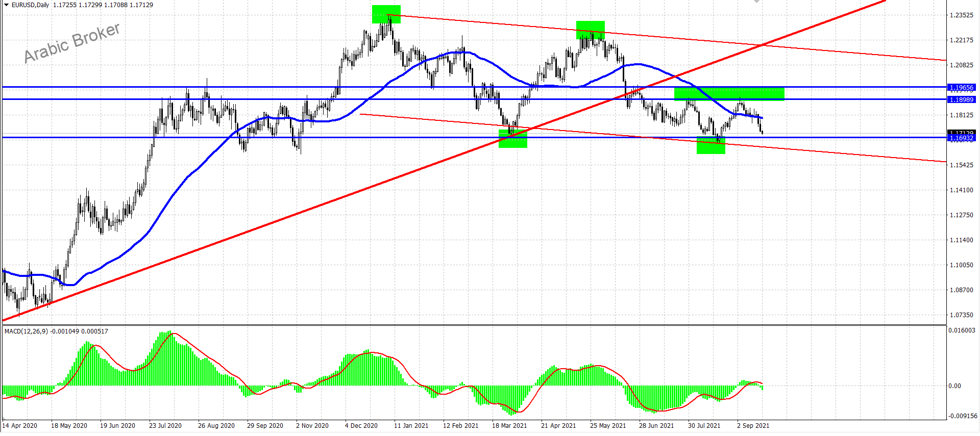The image size is (980, 436).
Task: Click the 1.08700 price axis value
Action: coord(961,290)
